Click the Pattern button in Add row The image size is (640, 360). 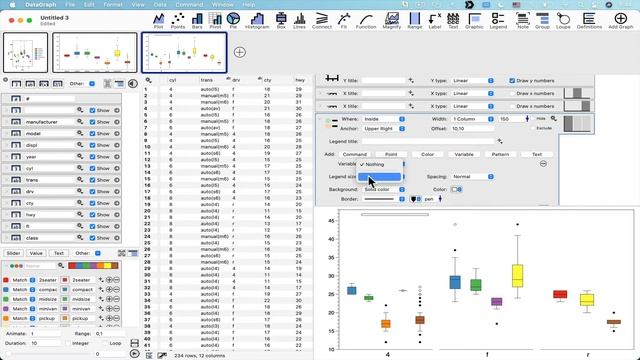[500, 154]
